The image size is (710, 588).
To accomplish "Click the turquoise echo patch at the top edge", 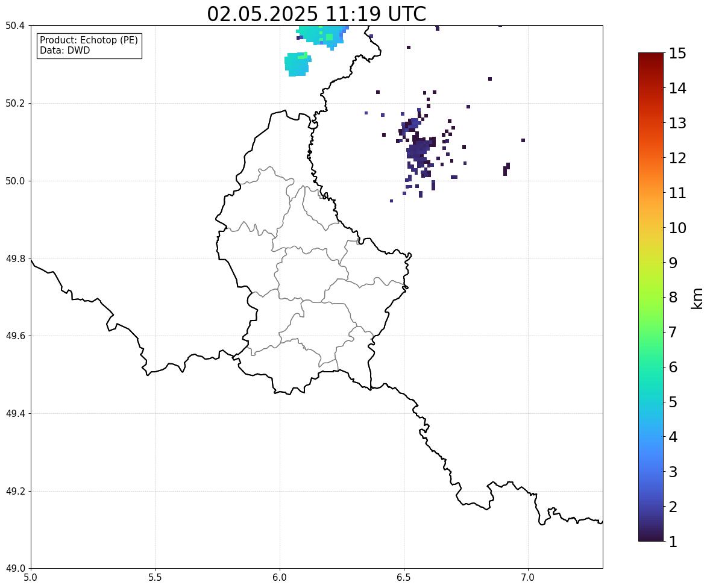I will 322,35.
